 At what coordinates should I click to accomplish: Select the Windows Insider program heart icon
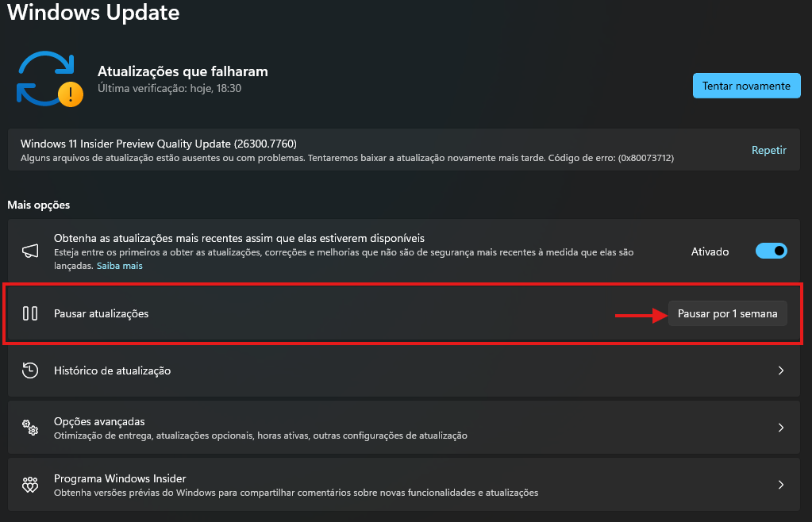[x=30, y=485]
